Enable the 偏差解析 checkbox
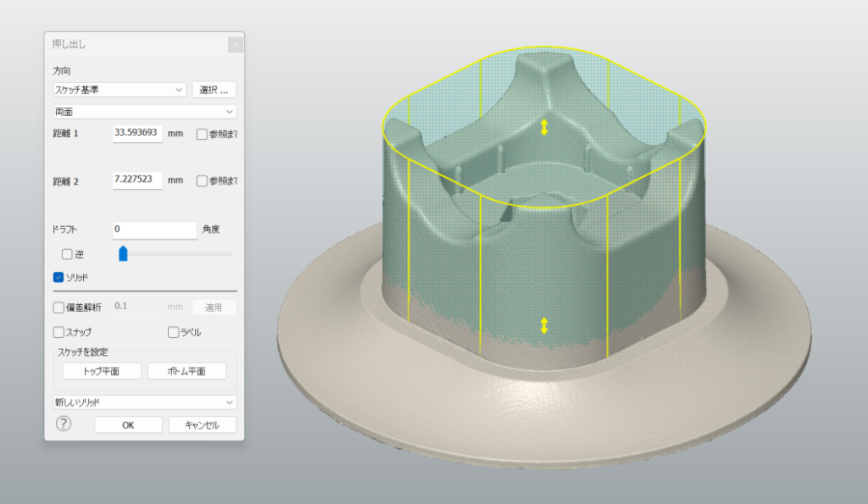Viewport: 868px width, 504px height. pyautogui.click(x=58, y=307)
